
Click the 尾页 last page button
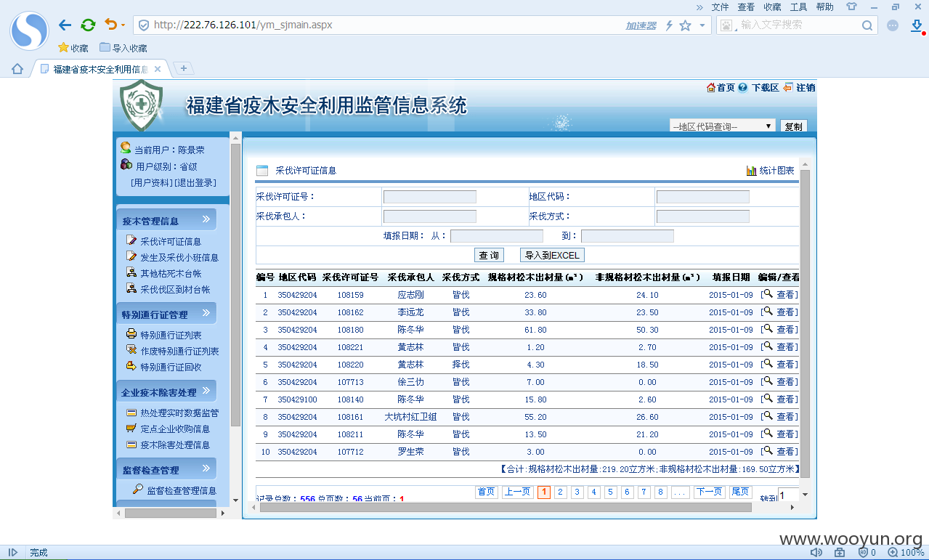[x=740, y=492]
